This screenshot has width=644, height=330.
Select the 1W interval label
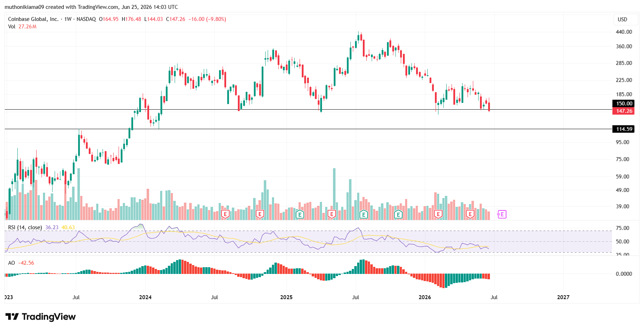pos(68,19)
